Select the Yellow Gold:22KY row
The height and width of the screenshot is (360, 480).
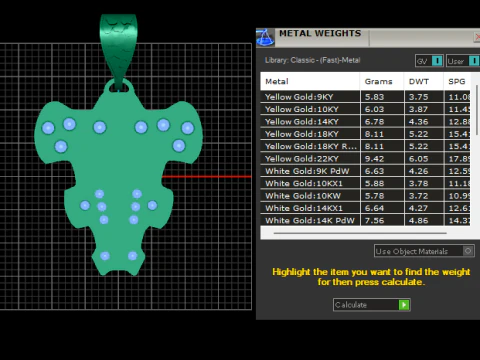tap(365, 159)
